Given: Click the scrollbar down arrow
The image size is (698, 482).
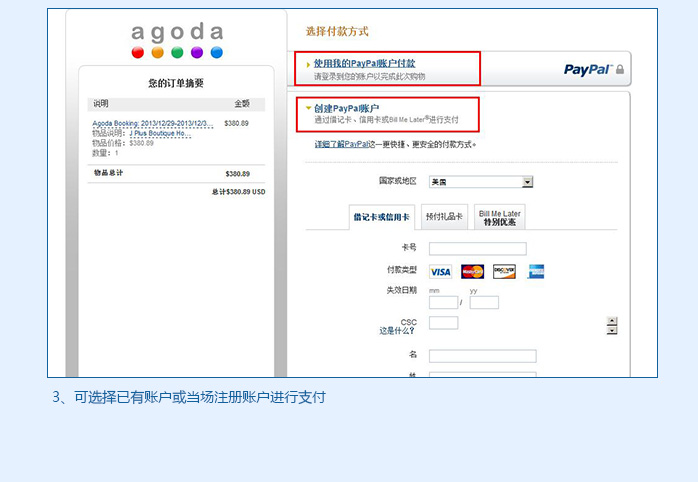Looking at the screenshot, I should tap(612, 330).
